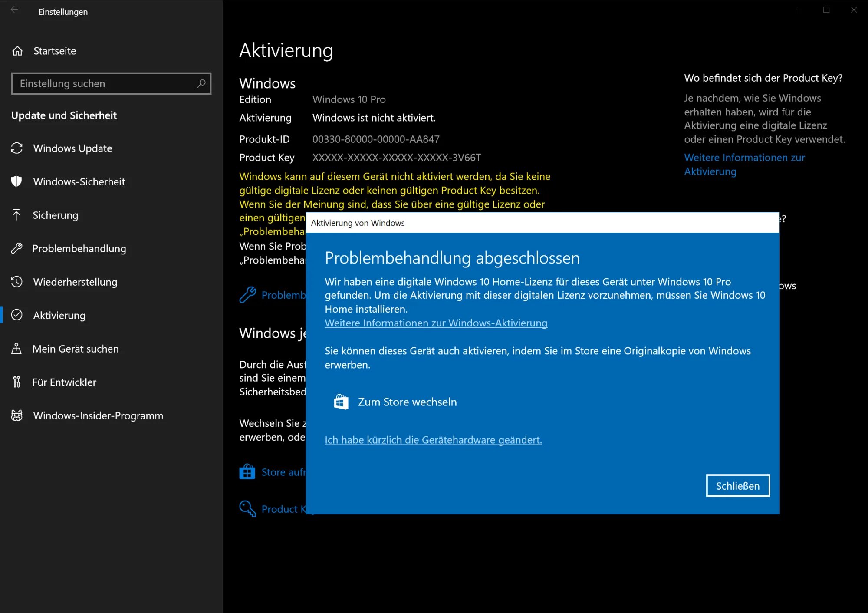This screenshot has height=613, width=868.
Task: Click the Product Key magnifier-key icon
Action: pyautogui.click(x=247, y=508)
